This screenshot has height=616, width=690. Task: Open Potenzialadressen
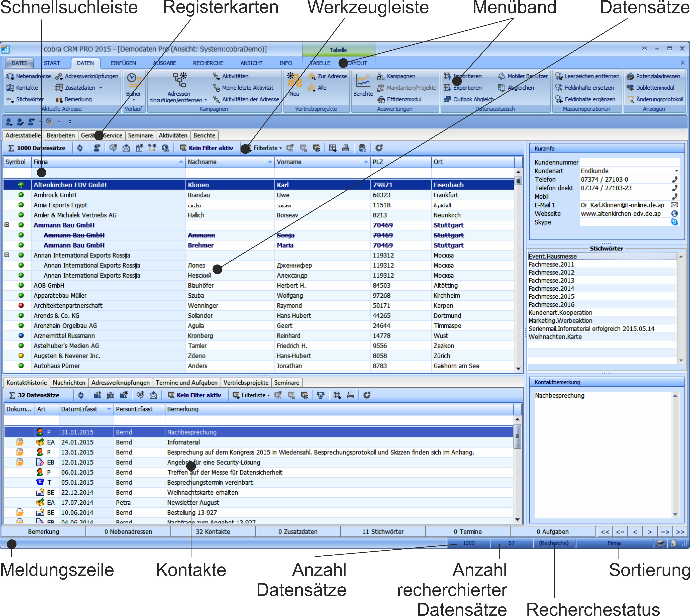click(x=653, y=76)
